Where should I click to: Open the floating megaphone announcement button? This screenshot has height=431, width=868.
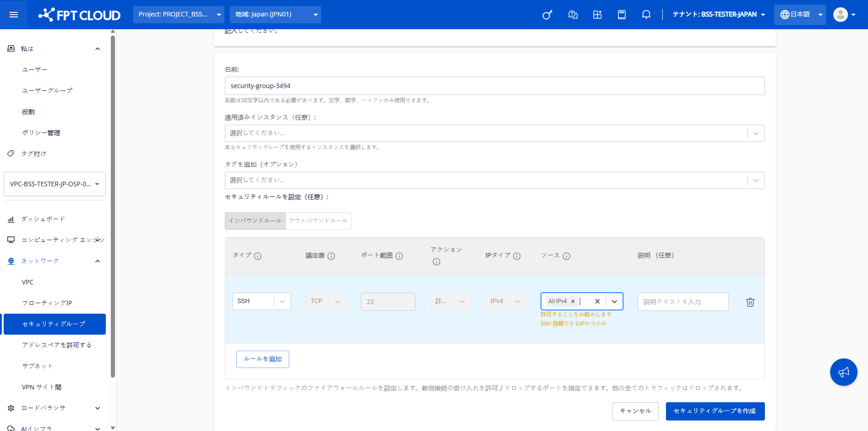843,372
